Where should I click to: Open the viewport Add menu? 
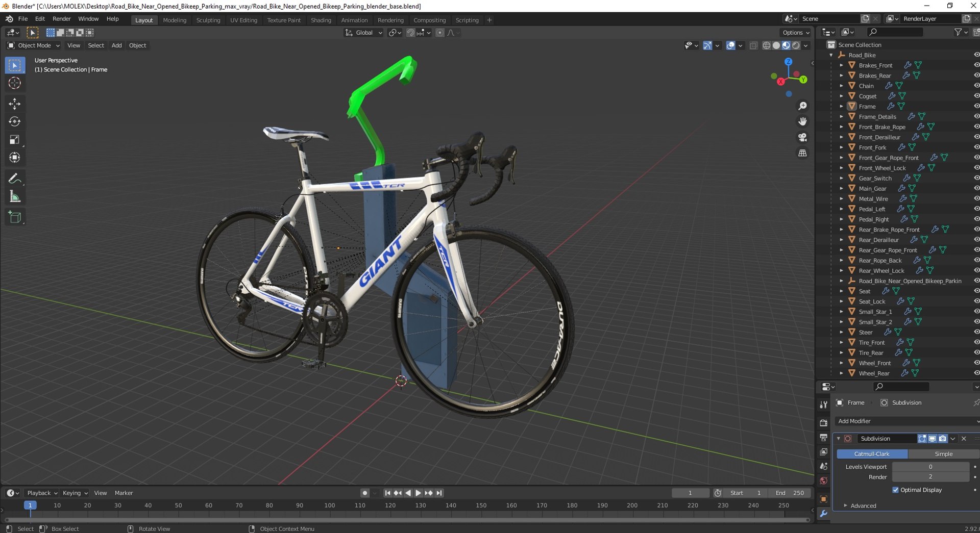point(116,45)
